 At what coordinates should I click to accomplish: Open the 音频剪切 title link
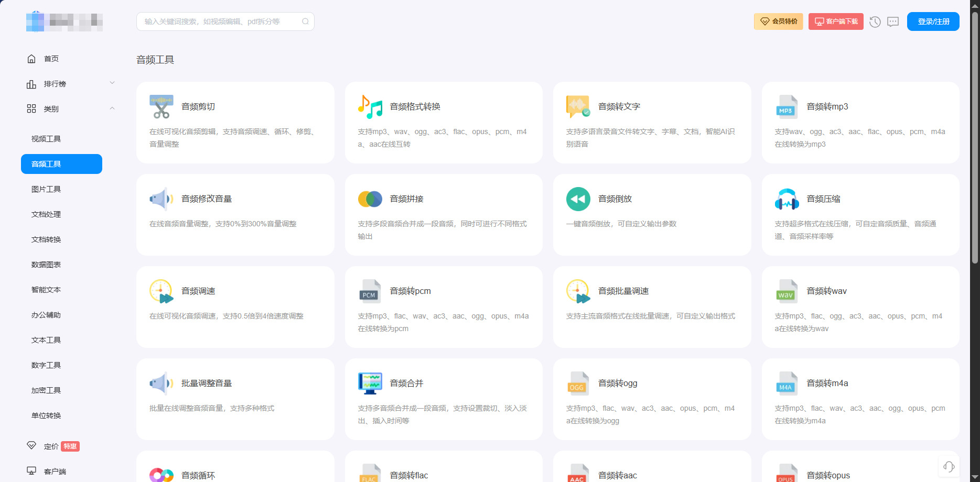pyautogui.click(x=198, y=107)
